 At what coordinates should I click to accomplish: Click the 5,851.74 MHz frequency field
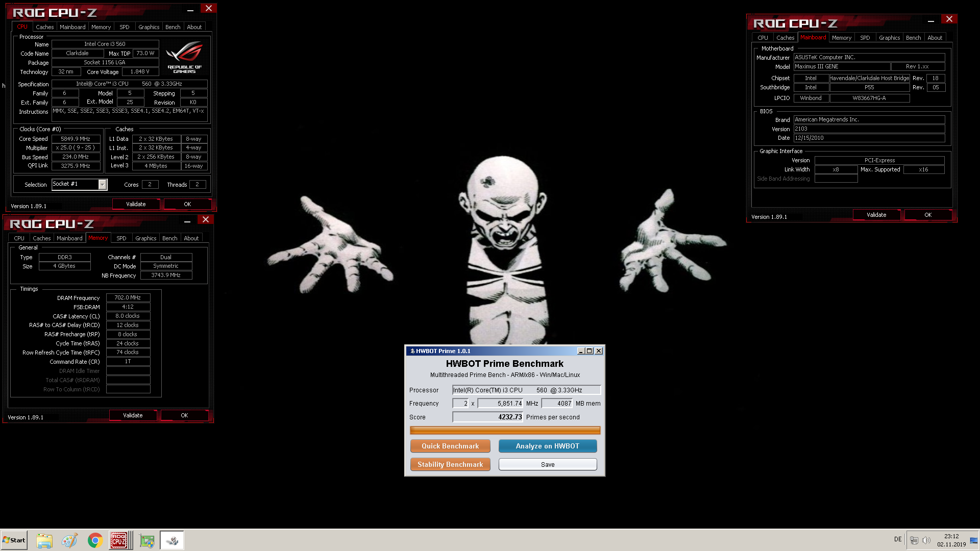point(500,403)
